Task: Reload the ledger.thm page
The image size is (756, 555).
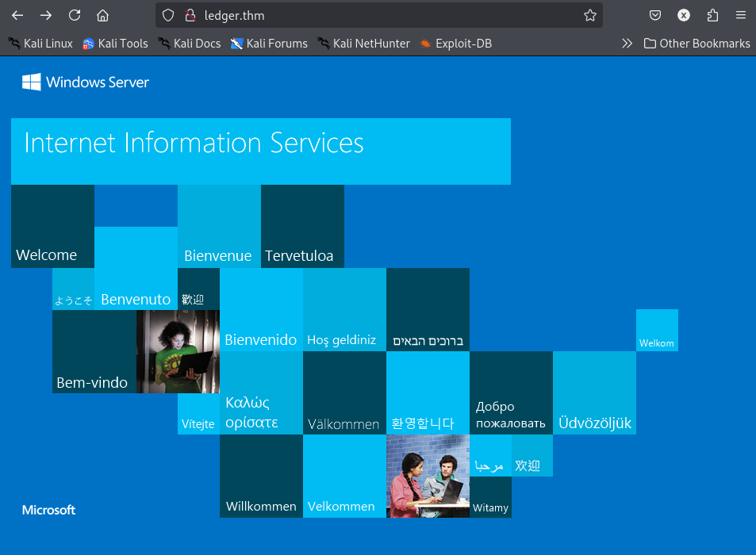Action: [75, 15]
